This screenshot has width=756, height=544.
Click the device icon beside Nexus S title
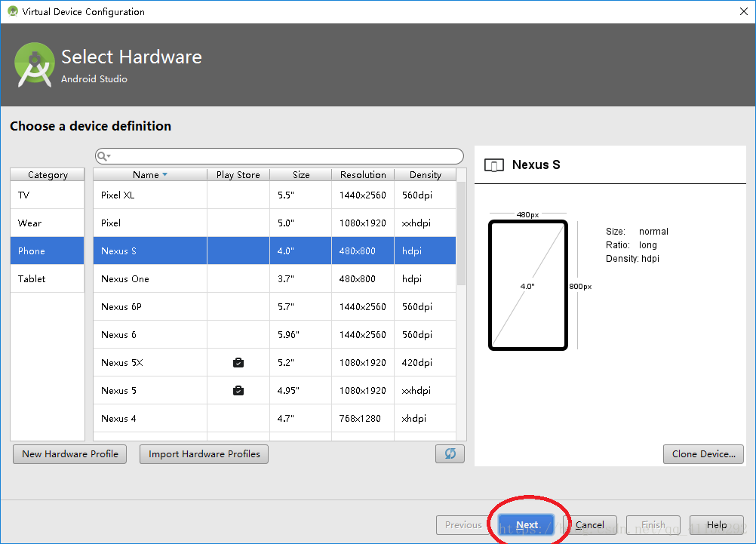coord(493,165)
